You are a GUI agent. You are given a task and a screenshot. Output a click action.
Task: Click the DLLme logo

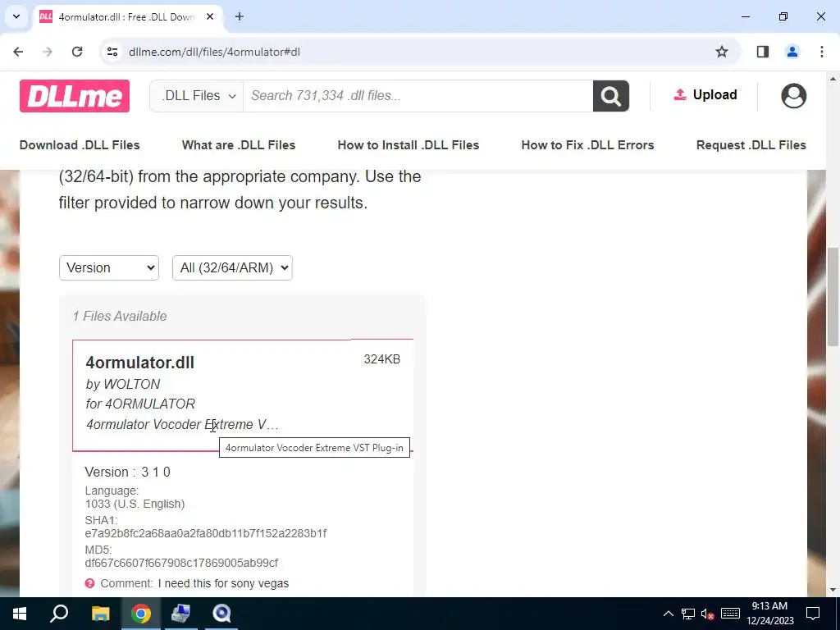click(x=75, y=96)
